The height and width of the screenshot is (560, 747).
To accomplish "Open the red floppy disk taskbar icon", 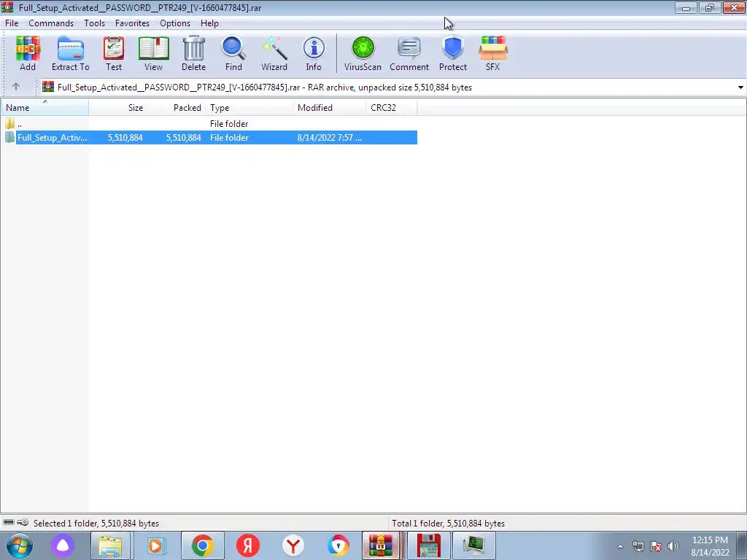I will 429,545.
